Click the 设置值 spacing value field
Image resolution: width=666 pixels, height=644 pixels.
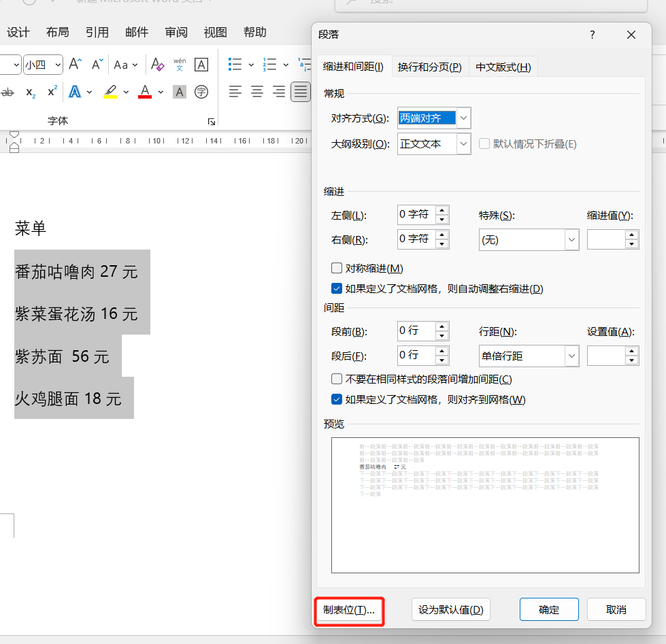[606, 356]
